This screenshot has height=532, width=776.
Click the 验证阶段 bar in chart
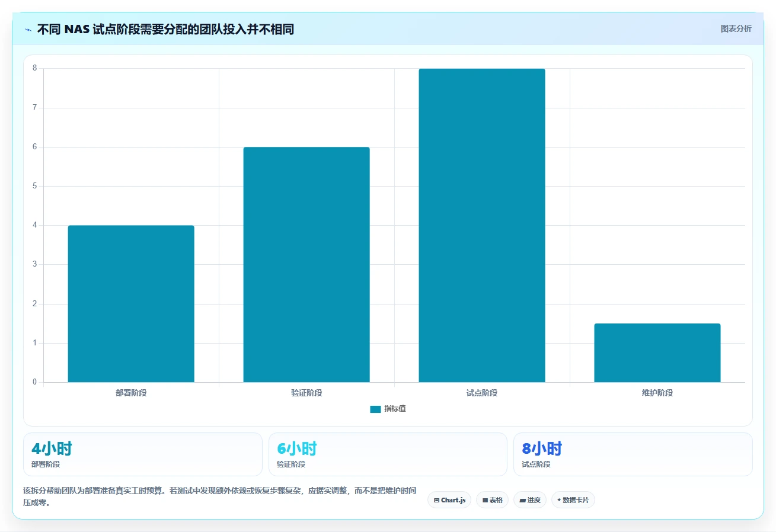pos(306,264)
